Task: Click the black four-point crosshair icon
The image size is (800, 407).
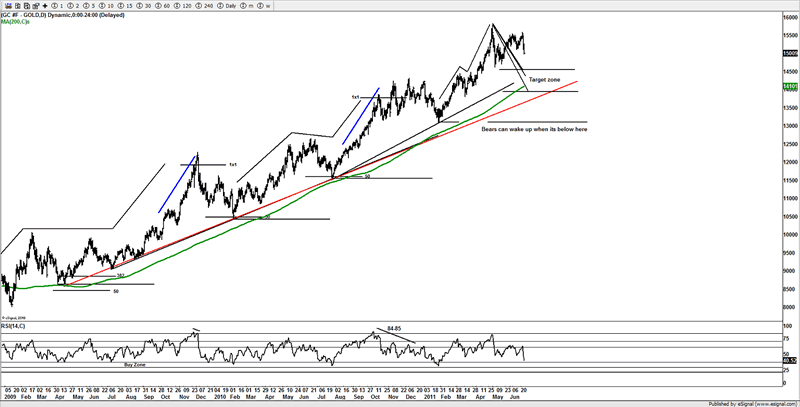Action: (45, 6)
